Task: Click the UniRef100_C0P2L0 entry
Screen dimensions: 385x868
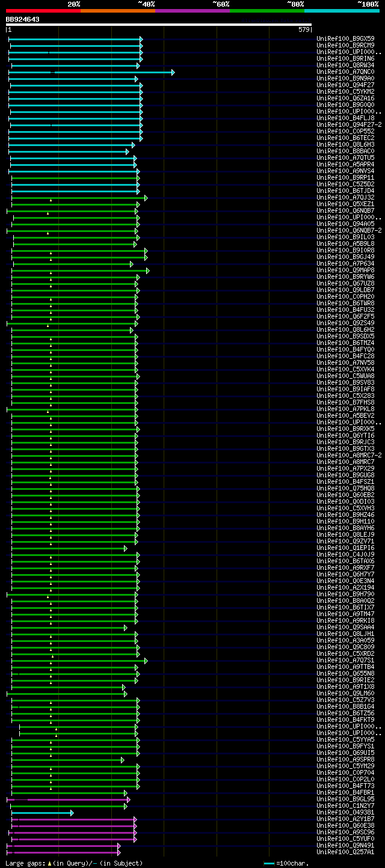Action: [x=346, y=779]
